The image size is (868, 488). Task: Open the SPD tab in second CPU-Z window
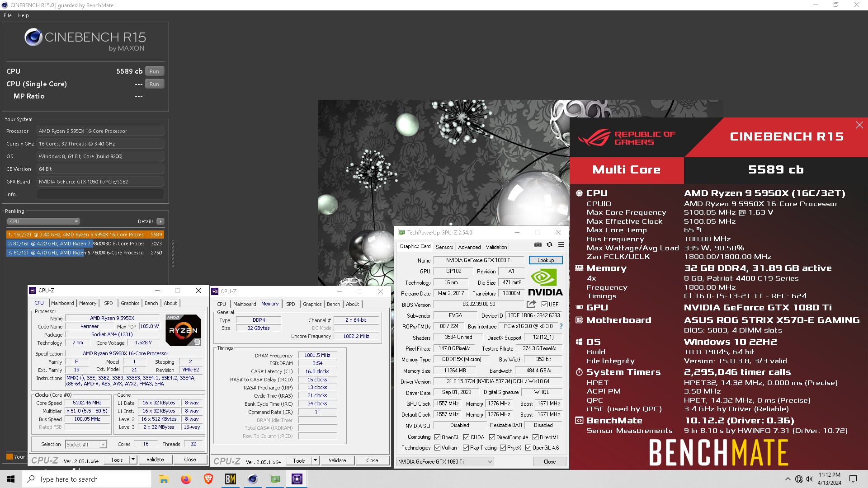[291, 304]
